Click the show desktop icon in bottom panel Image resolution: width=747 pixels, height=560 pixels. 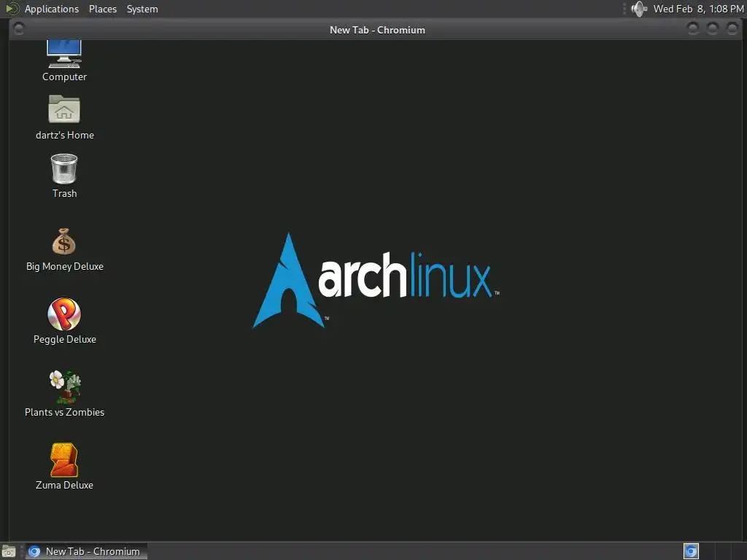pyautogui.click(x=9, y=551)
